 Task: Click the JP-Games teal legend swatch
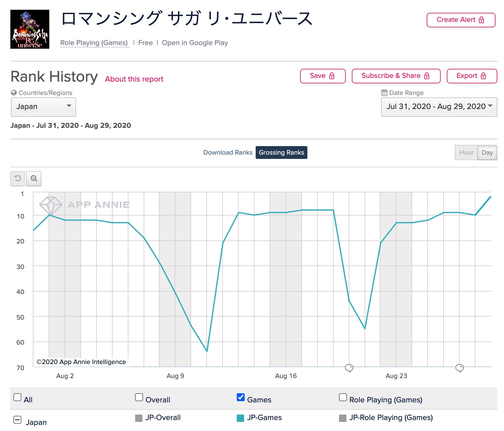[x=240, y=418]
